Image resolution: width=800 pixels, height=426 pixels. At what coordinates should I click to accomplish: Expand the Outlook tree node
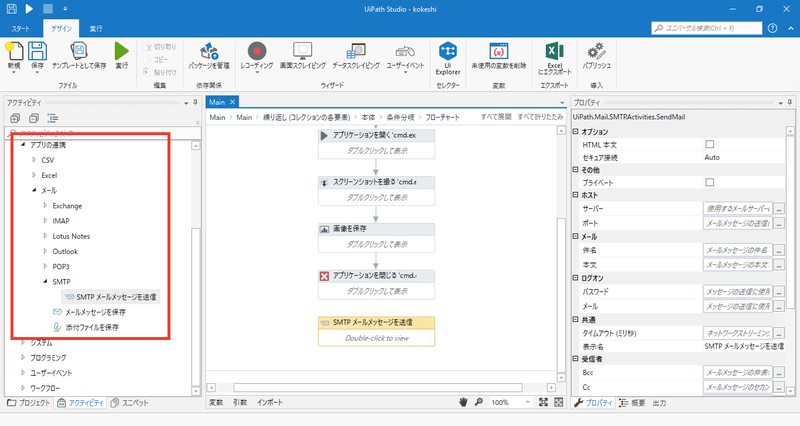coord(45,251)
